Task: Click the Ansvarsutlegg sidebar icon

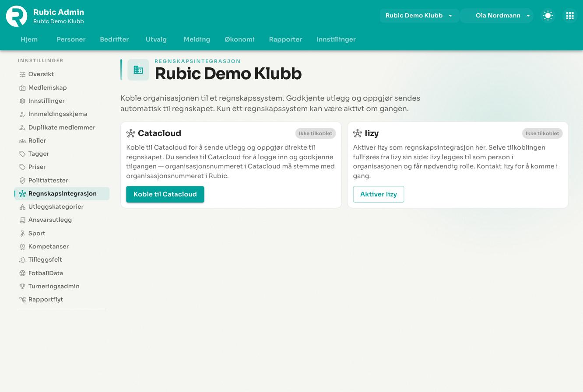Action: 22,220
